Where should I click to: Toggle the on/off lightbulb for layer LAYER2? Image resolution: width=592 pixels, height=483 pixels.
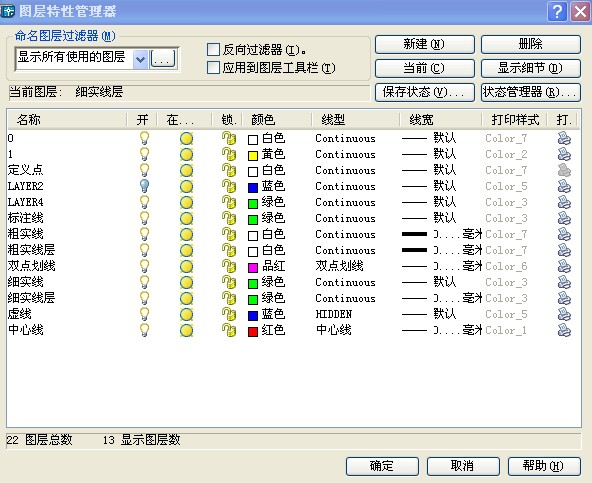pos(144,186)
